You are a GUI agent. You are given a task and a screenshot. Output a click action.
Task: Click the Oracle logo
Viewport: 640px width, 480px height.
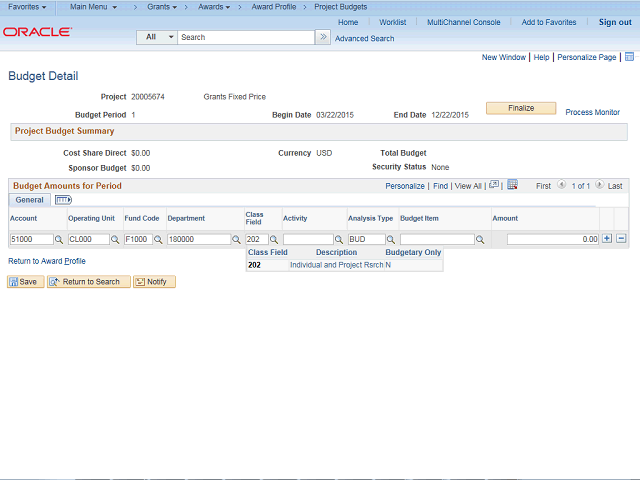38,32
